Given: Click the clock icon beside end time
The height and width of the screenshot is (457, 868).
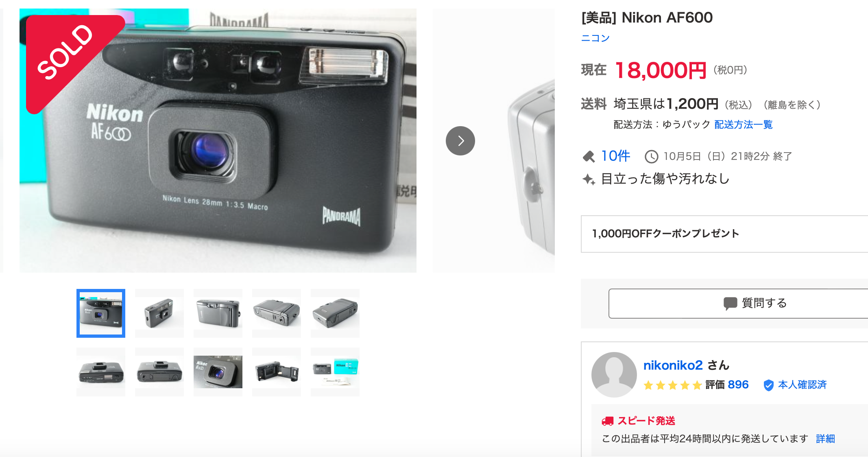Looking at the screenshot, I should tap(651, 156).
